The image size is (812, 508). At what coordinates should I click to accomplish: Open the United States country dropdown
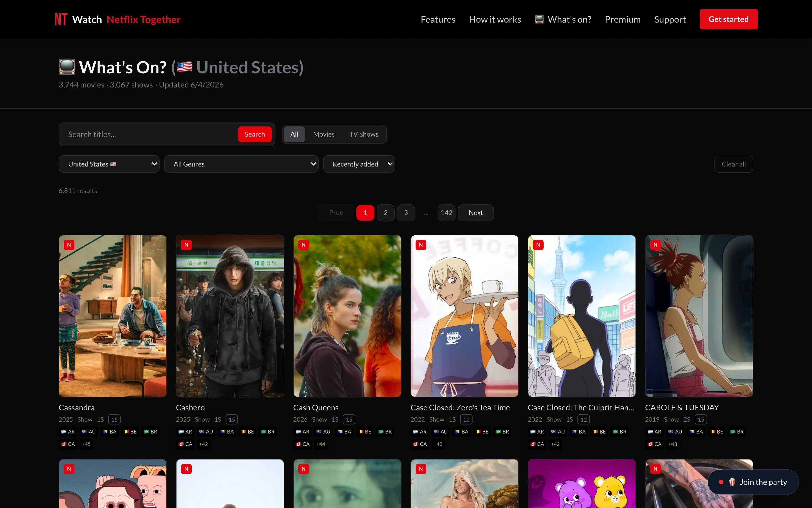tap(109, 164)
